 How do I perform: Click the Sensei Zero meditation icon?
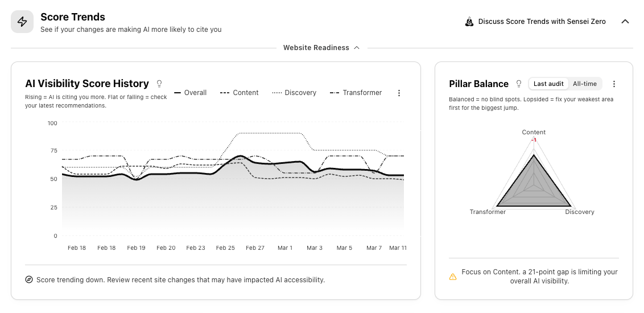point(469,22)
